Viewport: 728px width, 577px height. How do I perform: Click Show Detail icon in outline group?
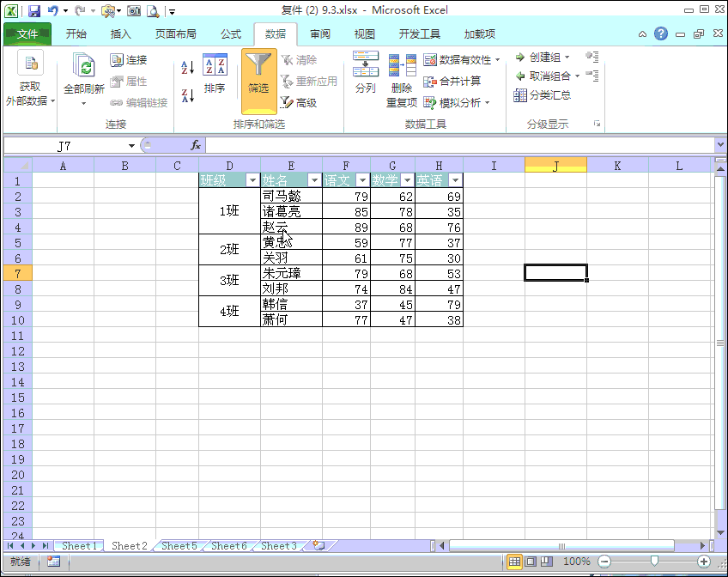(592, 57)
